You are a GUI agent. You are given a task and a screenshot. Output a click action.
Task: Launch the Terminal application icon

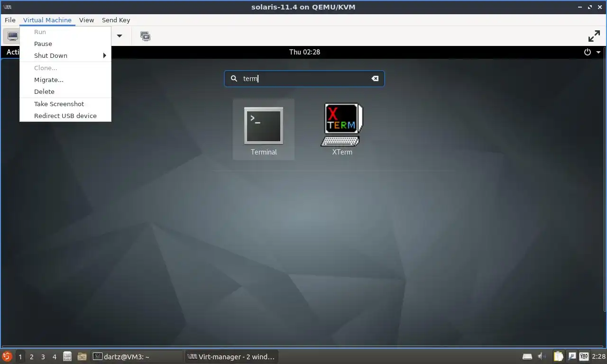(x=264, y=129)
